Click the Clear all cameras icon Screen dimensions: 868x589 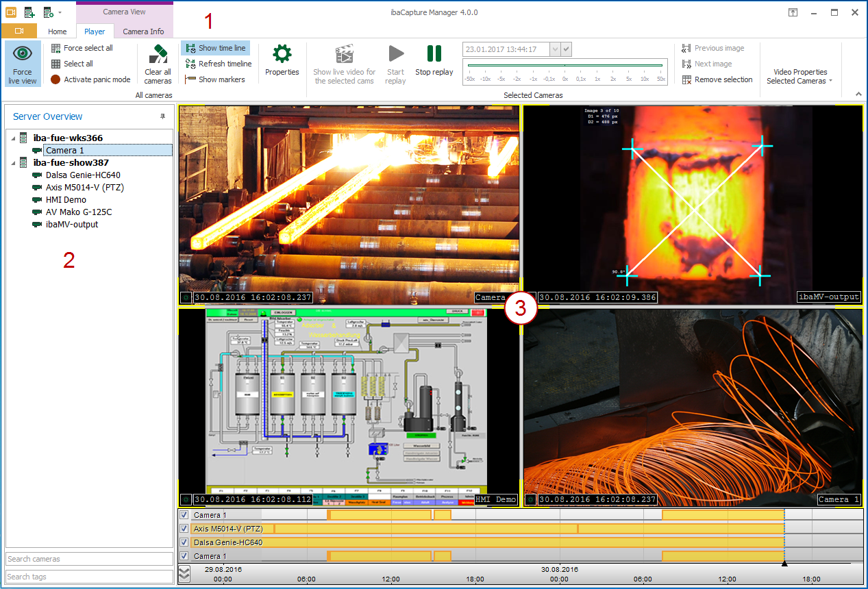pyautogui.click(x=158, y=55)
